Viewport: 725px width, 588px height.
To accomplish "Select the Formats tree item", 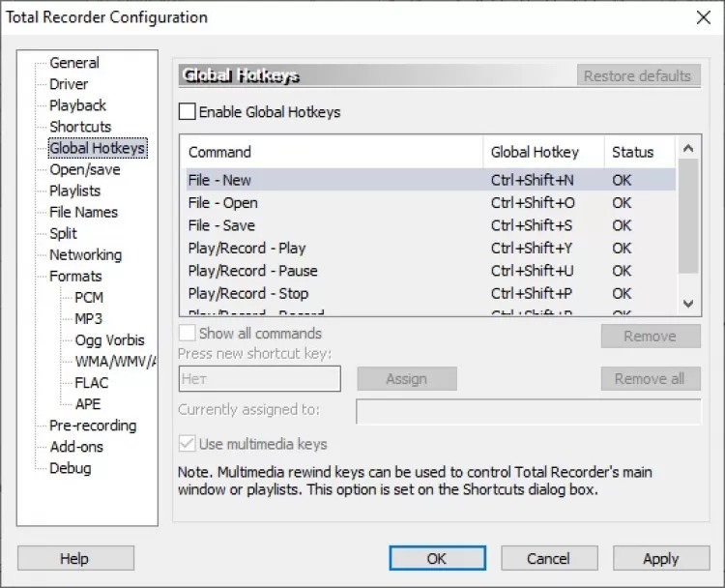I will pos(75,277).
